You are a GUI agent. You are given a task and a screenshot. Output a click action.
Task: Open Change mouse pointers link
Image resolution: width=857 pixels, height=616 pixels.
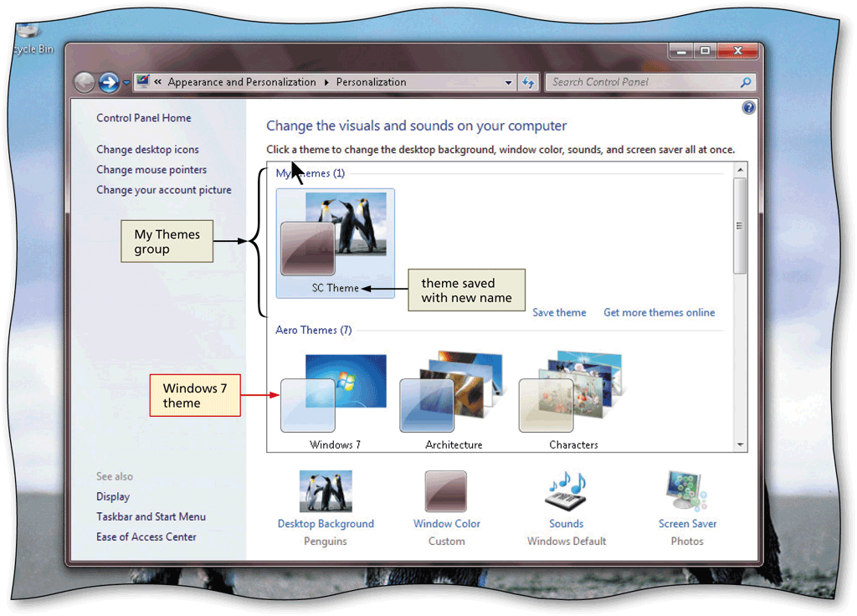pos(151,170)
